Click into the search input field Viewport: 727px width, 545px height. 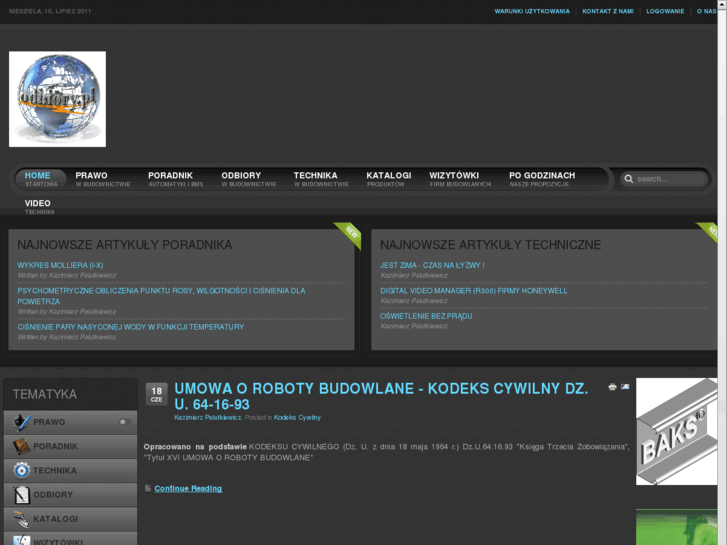click(x=671, y=179)
